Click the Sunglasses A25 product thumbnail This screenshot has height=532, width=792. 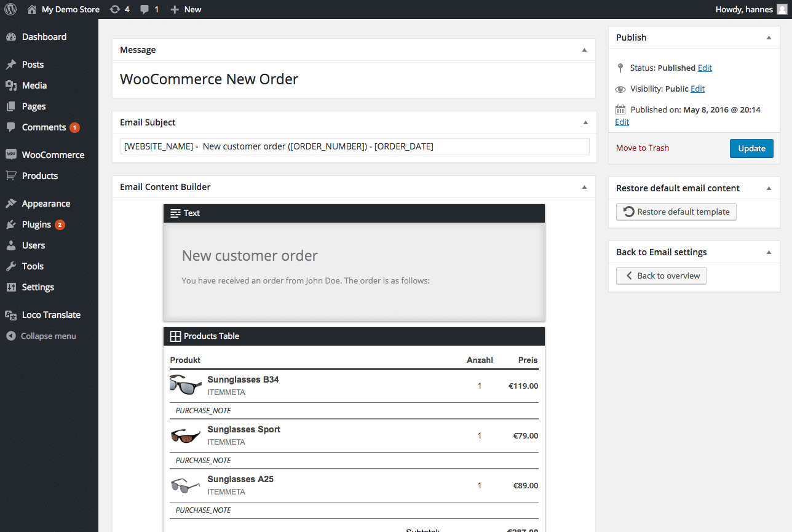click(x=186, y=485)
